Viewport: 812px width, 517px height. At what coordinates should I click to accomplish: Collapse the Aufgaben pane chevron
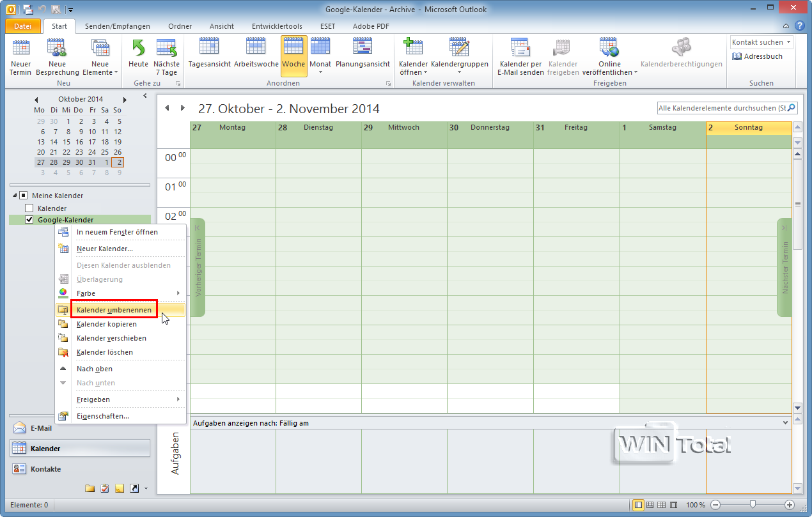pyautogui.click(x=786, y=423)
